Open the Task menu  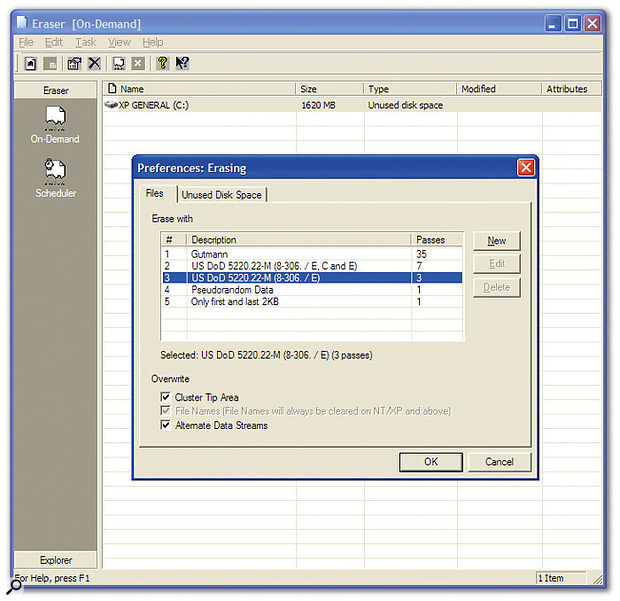[x=86, y=42]
